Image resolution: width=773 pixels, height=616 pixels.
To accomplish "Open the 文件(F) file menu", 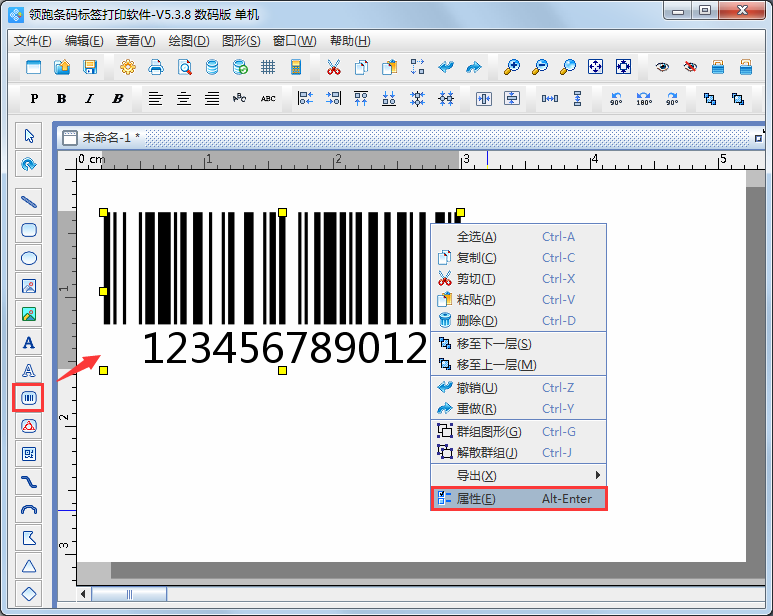I will (32, 41).
